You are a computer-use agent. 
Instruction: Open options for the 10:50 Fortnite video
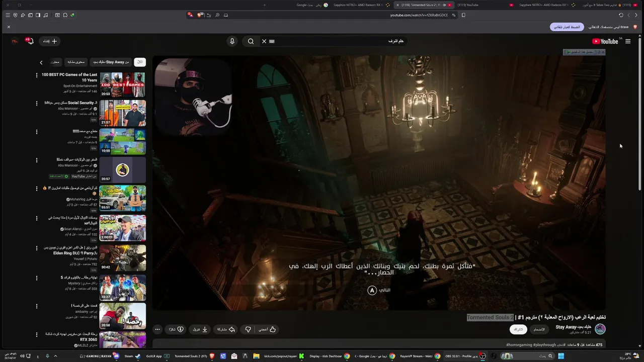[36, 132]
